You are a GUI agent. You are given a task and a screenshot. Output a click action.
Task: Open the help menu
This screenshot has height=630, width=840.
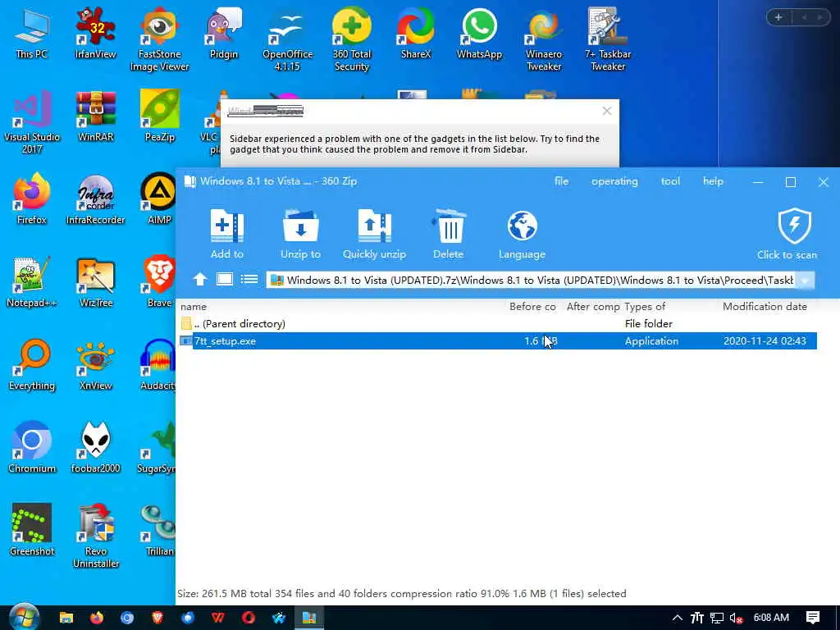coord(713,181)
